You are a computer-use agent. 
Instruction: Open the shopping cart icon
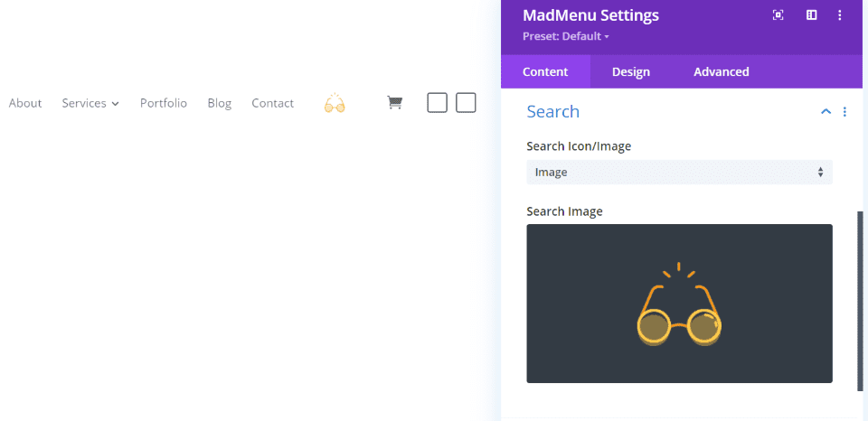tap(395, 103)
